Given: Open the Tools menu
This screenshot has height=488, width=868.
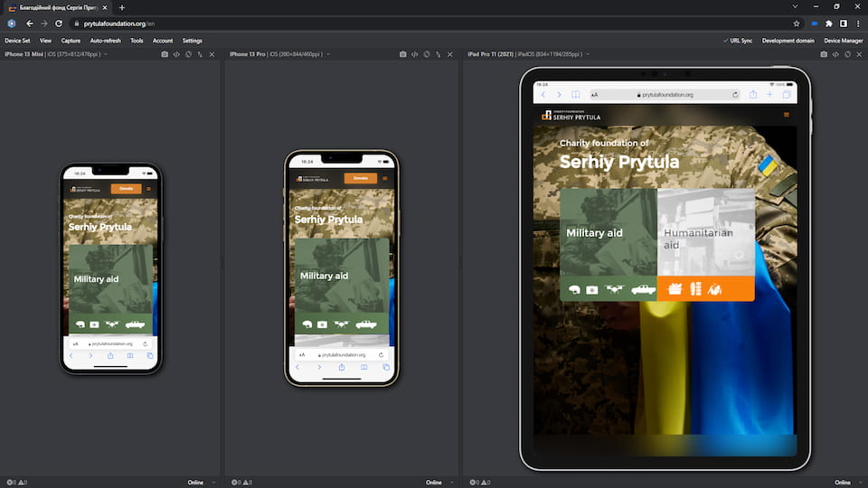Looking at the screenshot, I should [x=137, y=41].
